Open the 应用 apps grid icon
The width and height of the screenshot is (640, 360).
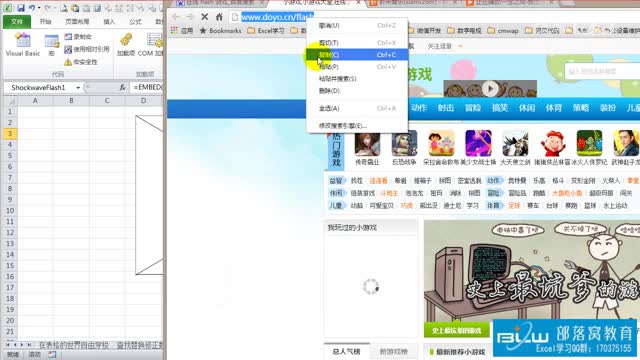(175, 30)
